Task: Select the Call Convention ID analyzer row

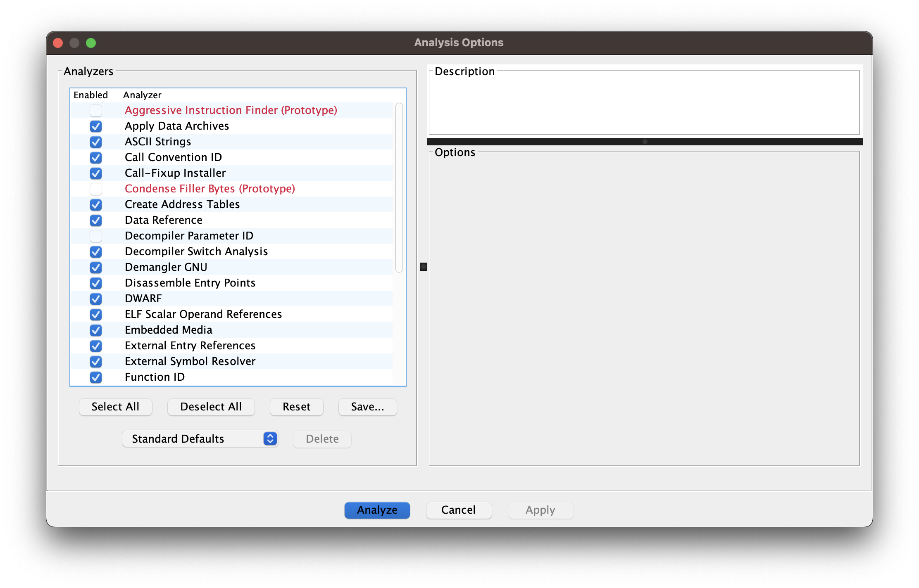Action: [x=174, y=157]
